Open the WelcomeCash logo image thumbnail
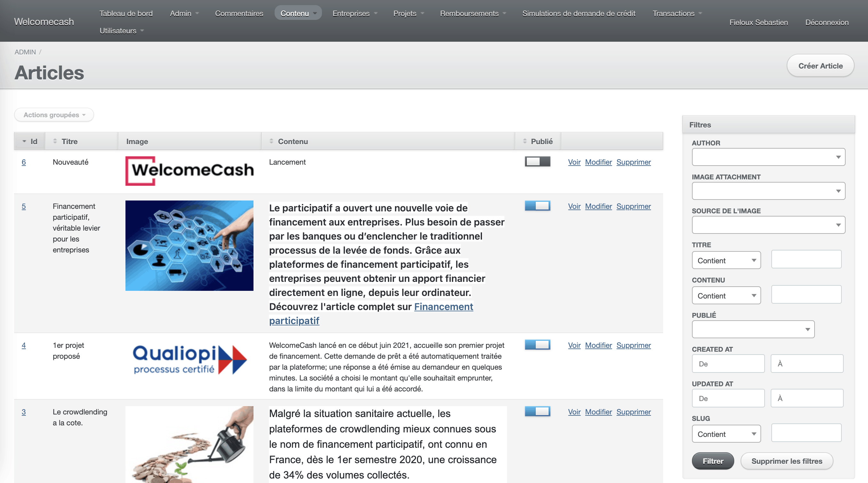The height and width of the screenshot is (483, 868). [x=189, y=171]
